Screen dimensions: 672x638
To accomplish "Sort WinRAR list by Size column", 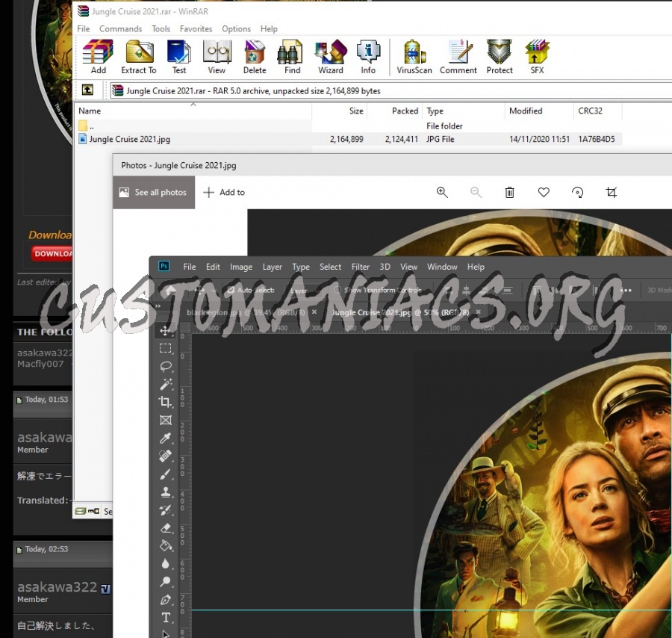I will click(340, 111).
